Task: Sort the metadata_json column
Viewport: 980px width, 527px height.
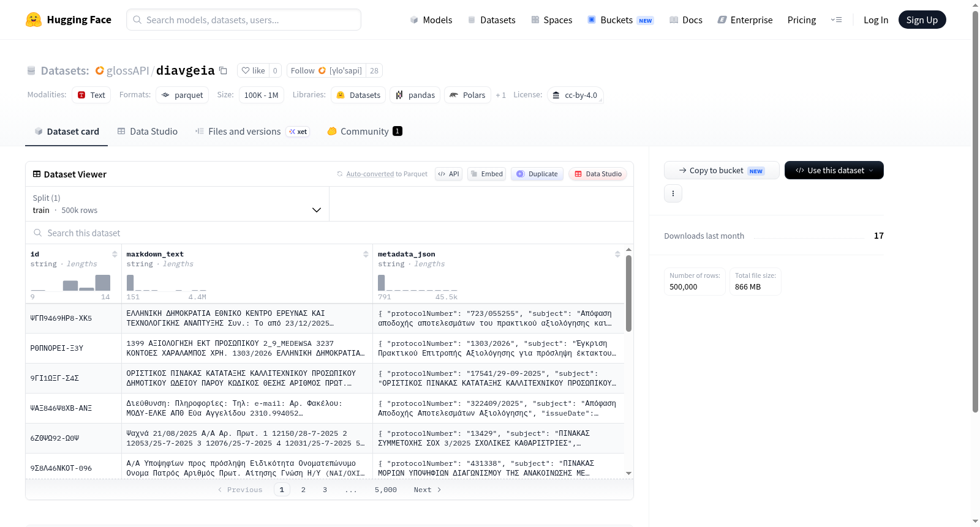Action: click(617, 254)
